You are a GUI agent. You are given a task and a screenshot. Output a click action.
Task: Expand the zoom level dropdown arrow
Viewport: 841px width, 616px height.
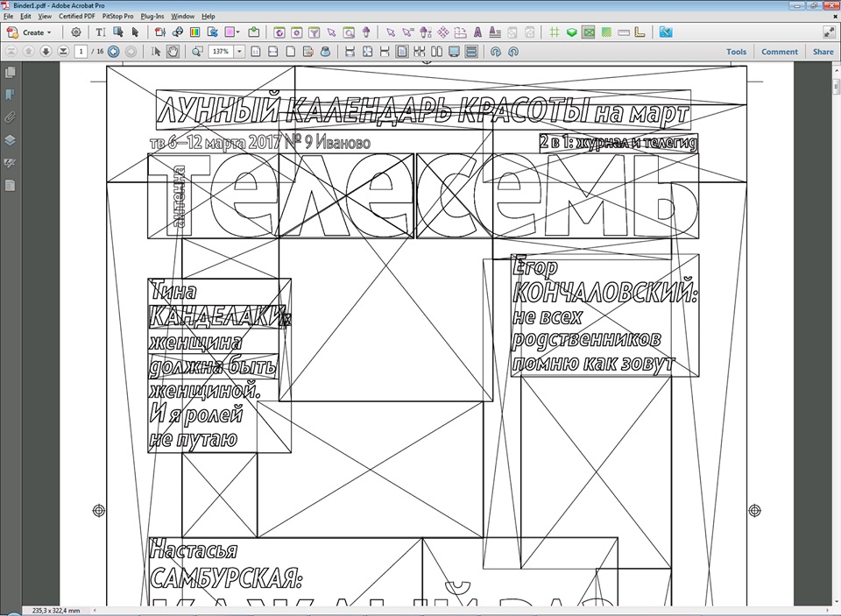tap(240, 52)
